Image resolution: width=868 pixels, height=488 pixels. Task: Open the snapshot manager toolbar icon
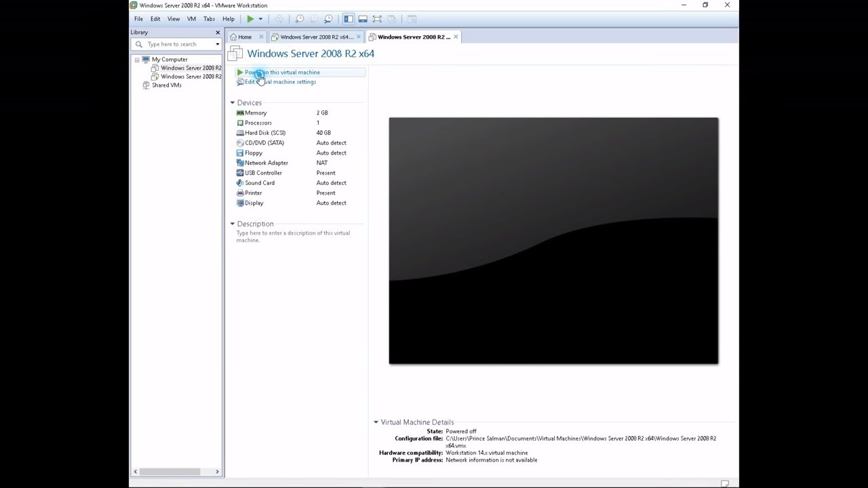pos(328,19)
